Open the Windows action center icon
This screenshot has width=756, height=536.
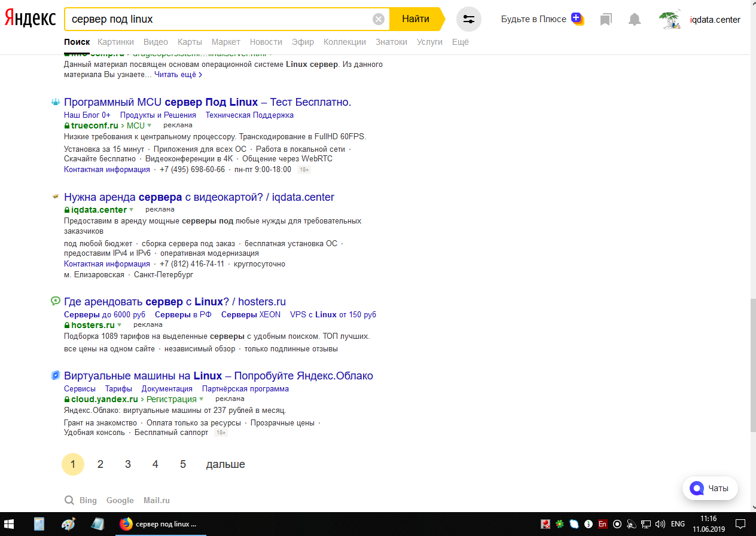[x=740, y=524]
